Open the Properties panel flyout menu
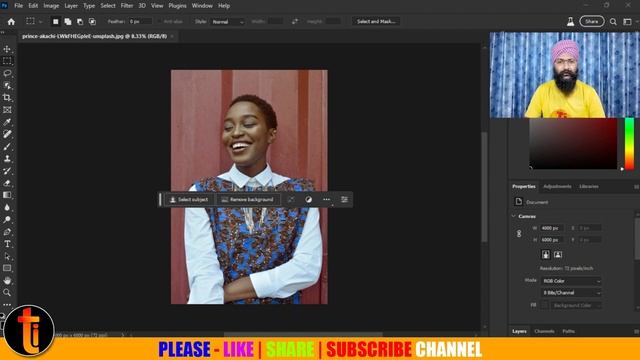The image size is (640, 360). (636, 187)
